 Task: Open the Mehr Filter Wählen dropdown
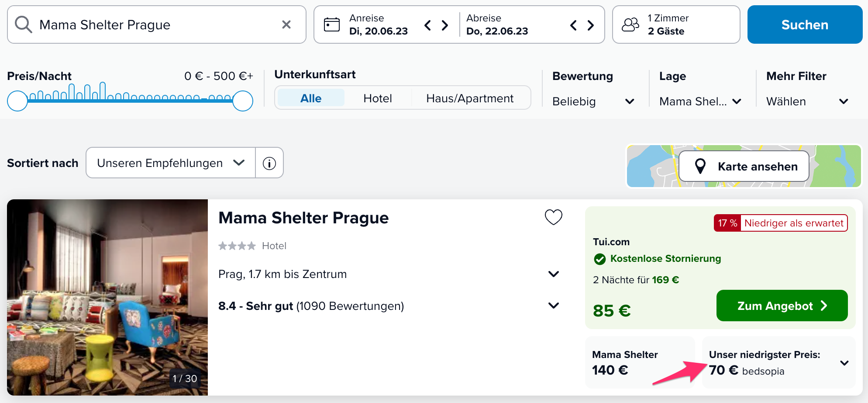coord(807,101)
